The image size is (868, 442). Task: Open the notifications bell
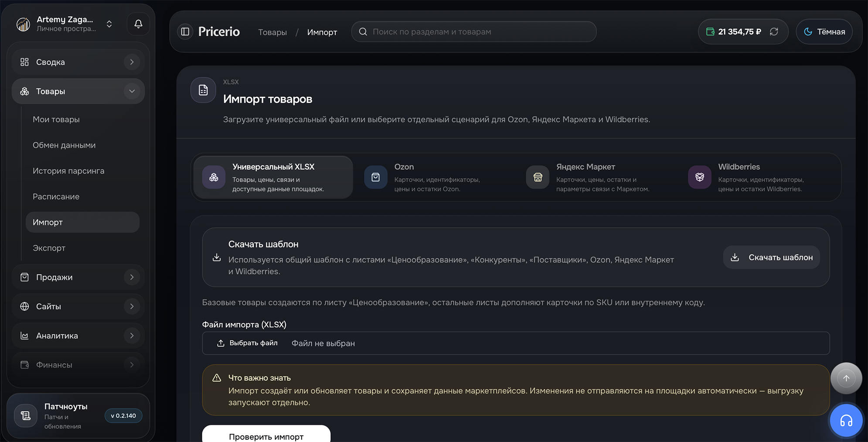[138, 24]
